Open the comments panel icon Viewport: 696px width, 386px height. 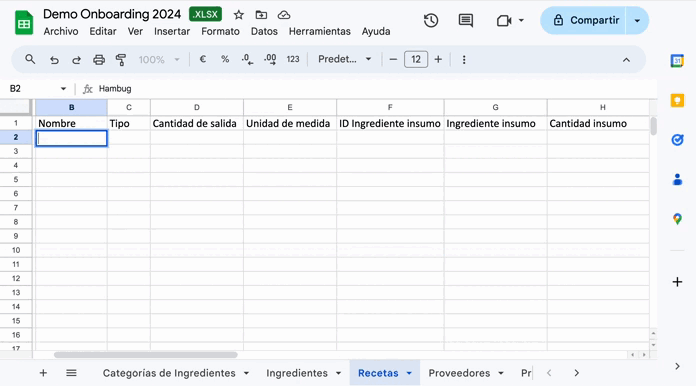(466, 20)
